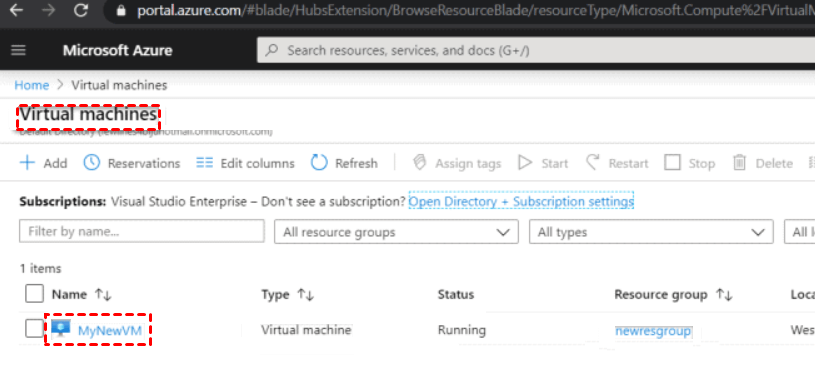The height and width of the screenshot is (376, 815).
Task: Open the newresgroup resource group link
Action: (x=653, y=331)
